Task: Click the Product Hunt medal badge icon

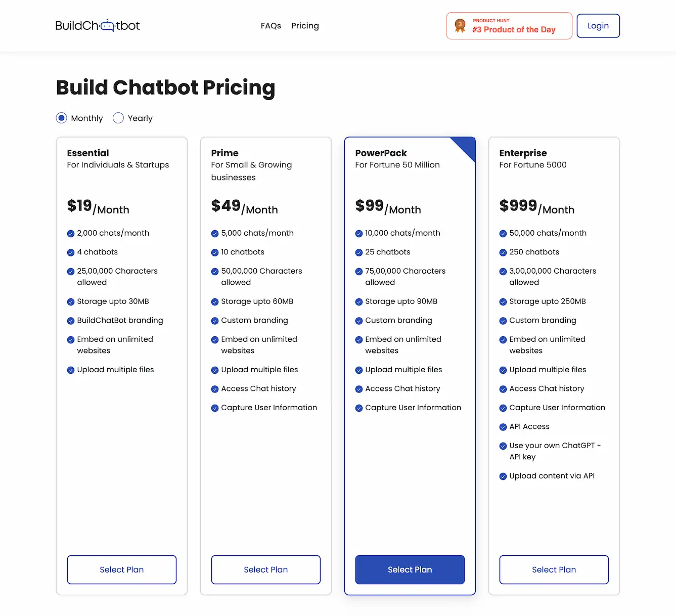Action: (460, 25)
